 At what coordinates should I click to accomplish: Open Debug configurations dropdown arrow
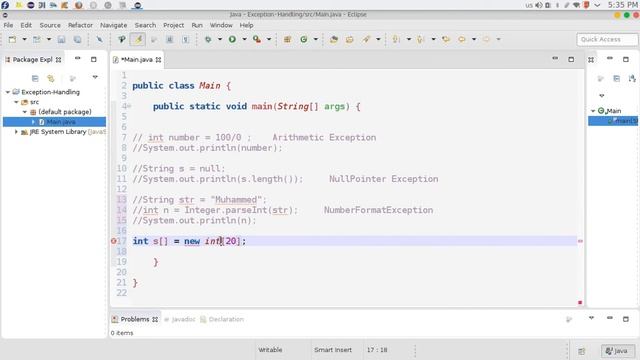(220, 40)
